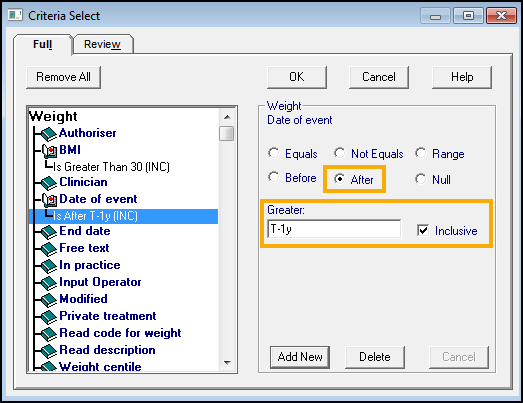The image size is (523, 403).
Task: Open the Full tab
Action: 42,44
